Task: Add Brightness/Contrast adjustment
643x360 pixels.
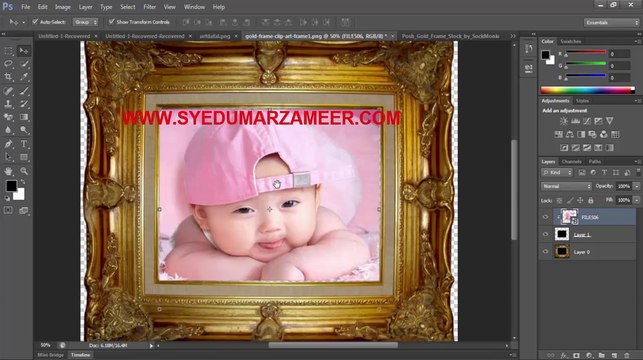Action: coord(564,121)
